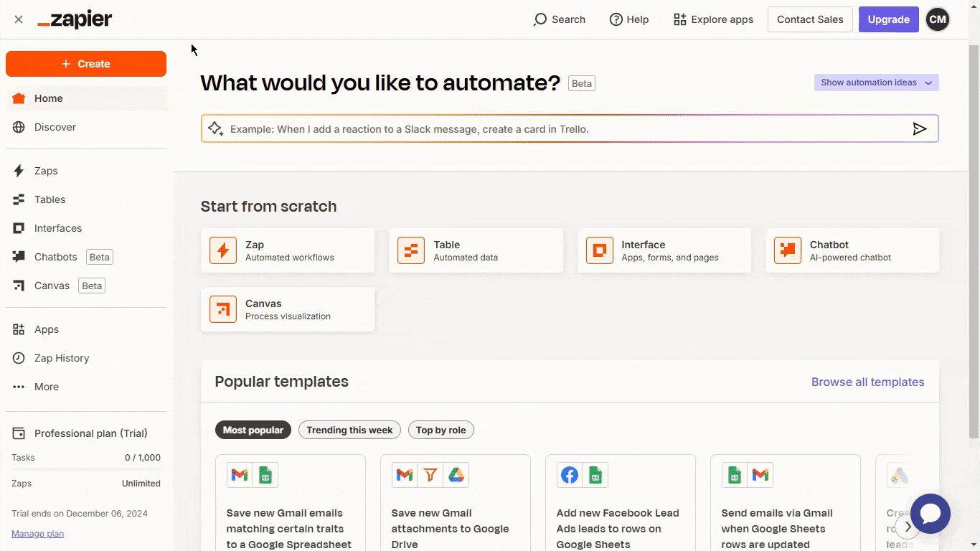Click the Discover globe icon
Screen dimensions: 980x551
19,127
